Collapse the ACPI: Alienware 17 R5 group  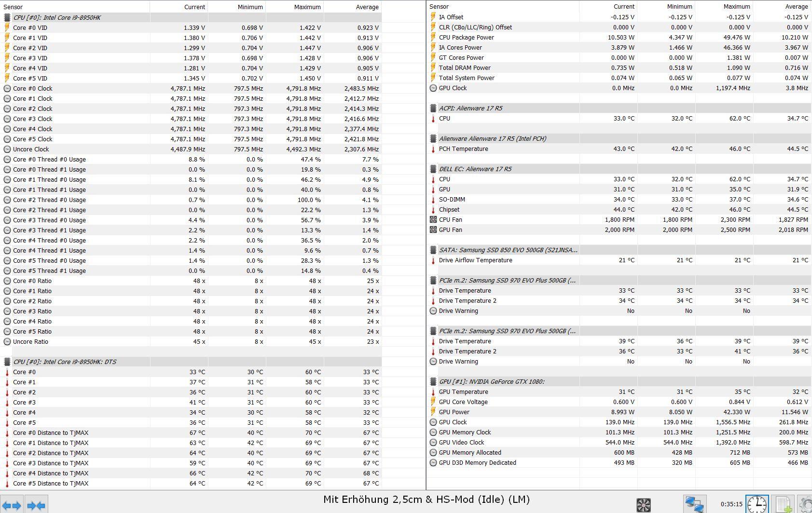click(433, 108)
